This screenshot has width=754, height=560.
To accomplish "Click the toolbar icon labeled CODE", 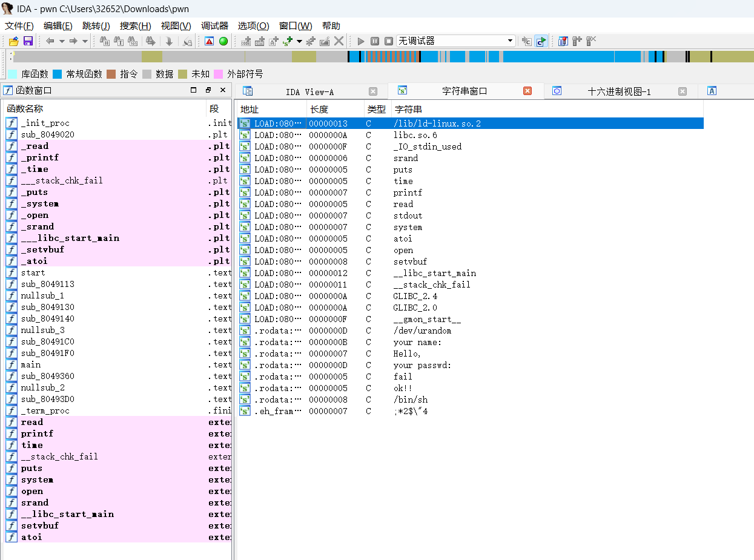I will [246, 41].
